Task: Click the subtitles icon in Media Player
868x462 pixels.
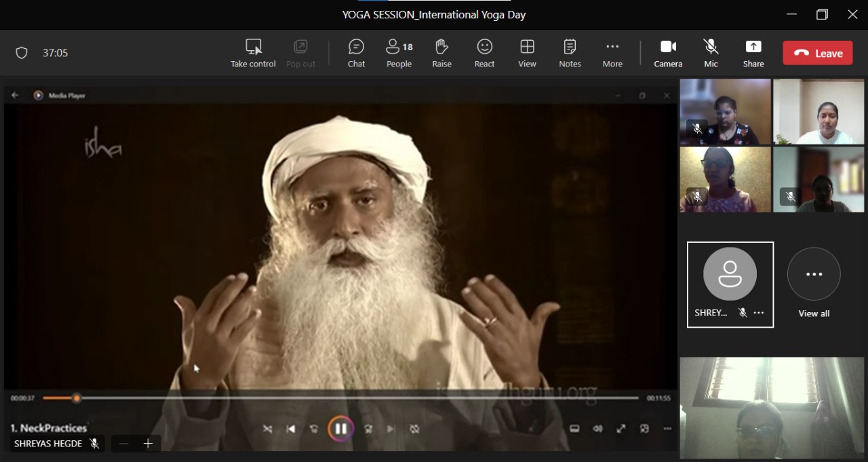Action: pos(574,429)
